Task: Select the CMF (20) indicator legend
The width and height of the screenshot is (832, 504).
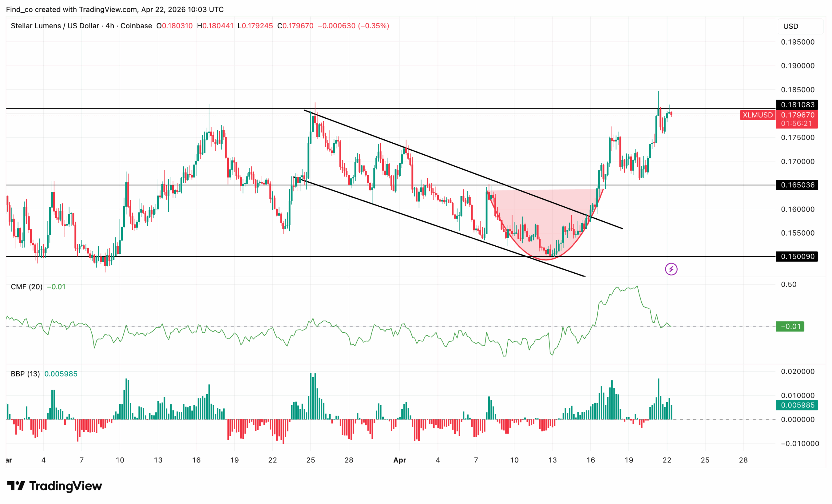Action: pyautogui.click(x=26, y=287)
